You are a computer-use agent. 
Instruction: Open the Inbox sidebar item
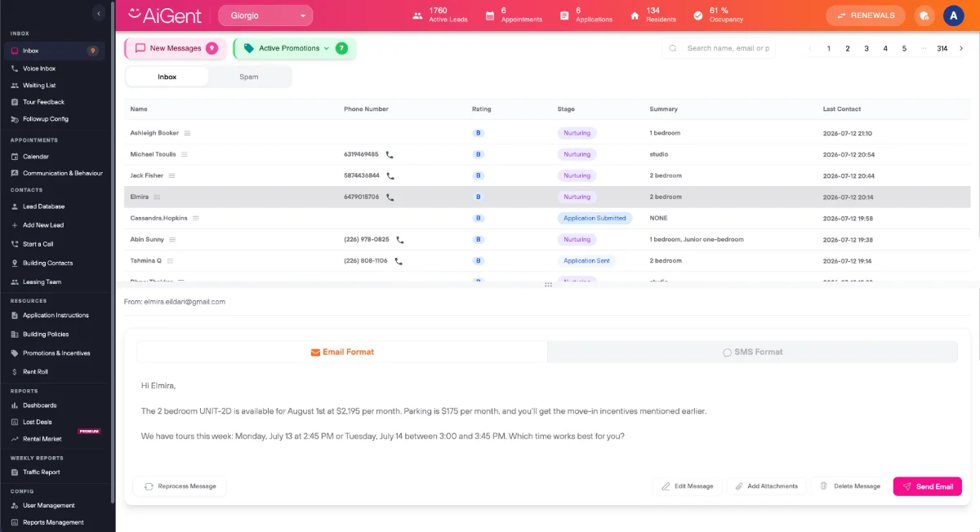click(53, 51)
